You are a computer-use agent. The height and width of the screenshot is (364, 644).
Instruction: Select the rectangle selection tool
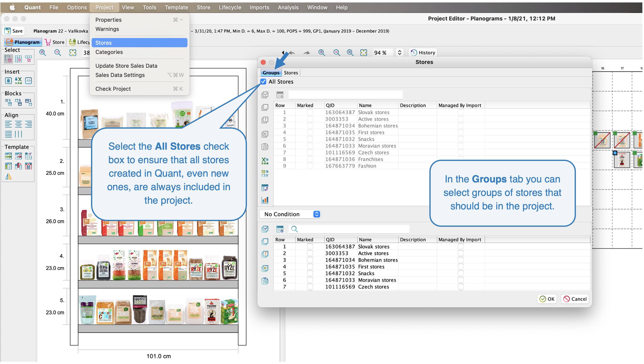click(8, 59)
